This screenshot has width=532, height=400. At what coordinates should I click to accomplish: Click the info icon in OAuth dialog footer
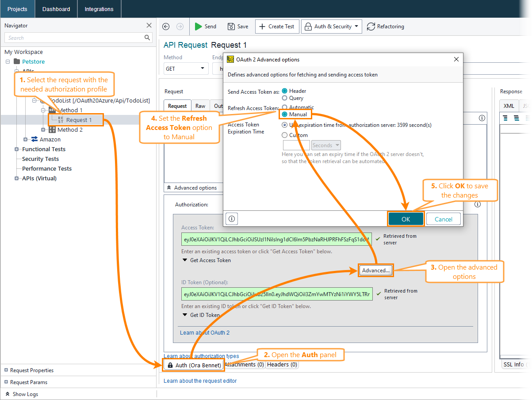click(232, 218)
